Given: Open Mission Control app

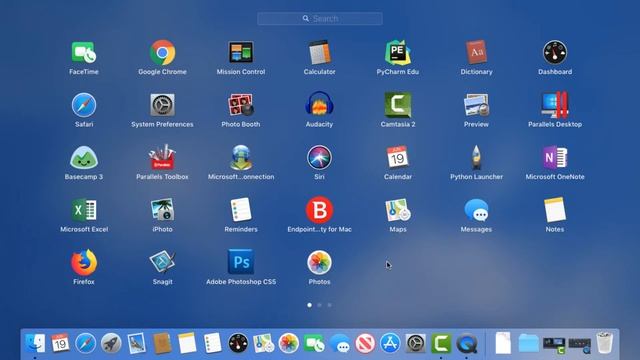Looking at the screenshot, I should coord(241,53).
